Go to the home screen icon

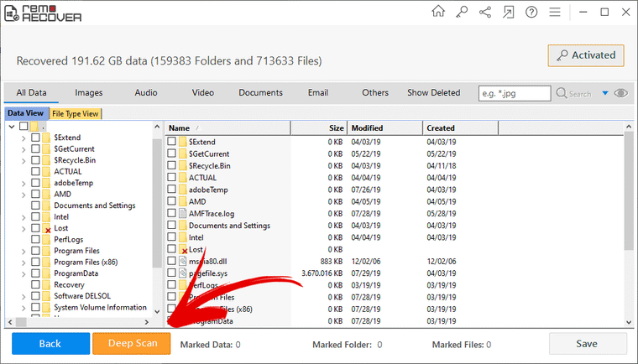[438, 12]
